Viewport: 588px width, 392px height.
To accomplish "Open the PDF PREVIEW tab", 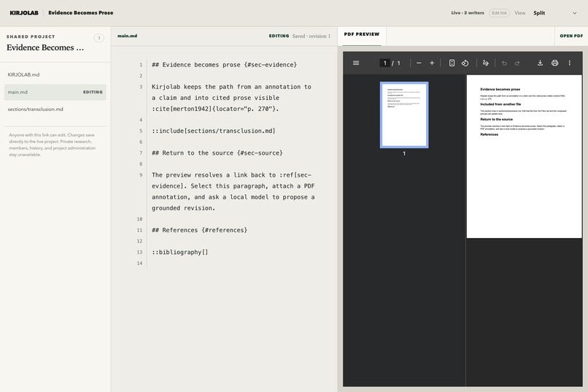I will coord(362,34).
